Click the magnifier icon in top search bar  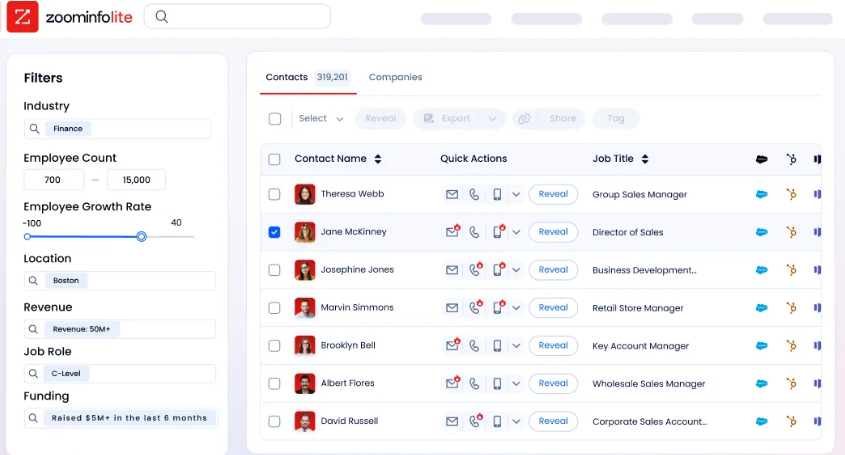tap(162, 17)
